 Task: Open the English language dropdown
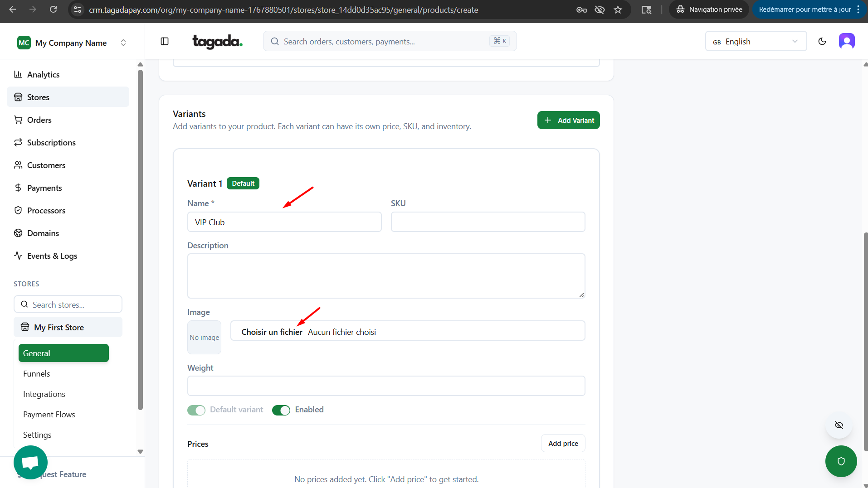[x=756, y=41]
